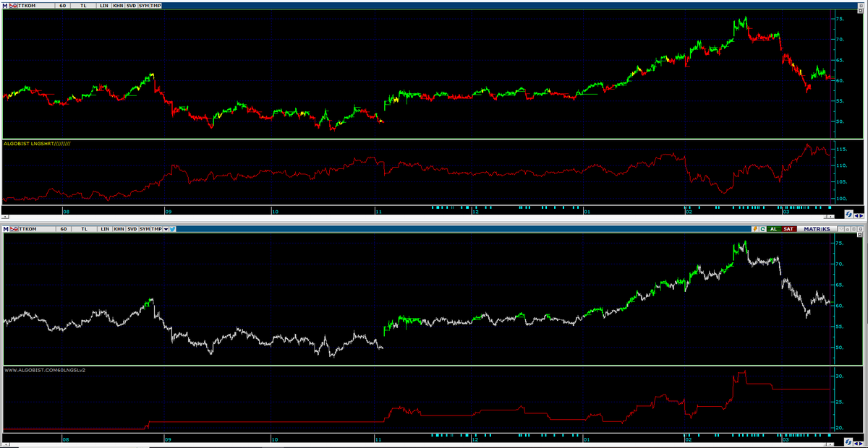Click the top chart's horizontal scrollbar
This screenshot has width=868, height=448.
point(420,217)
